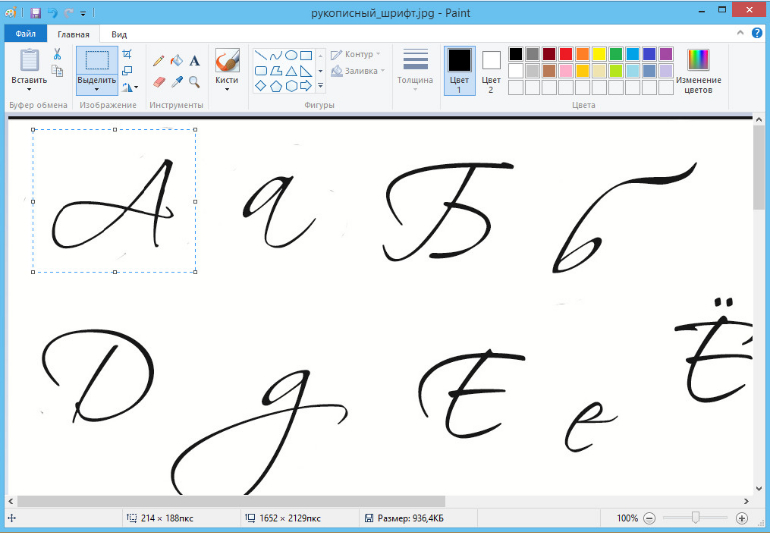This screenshot has width=770, height=533.
Task: Click Изменение цветов edit colors button
Action: [x=698, y=71]
